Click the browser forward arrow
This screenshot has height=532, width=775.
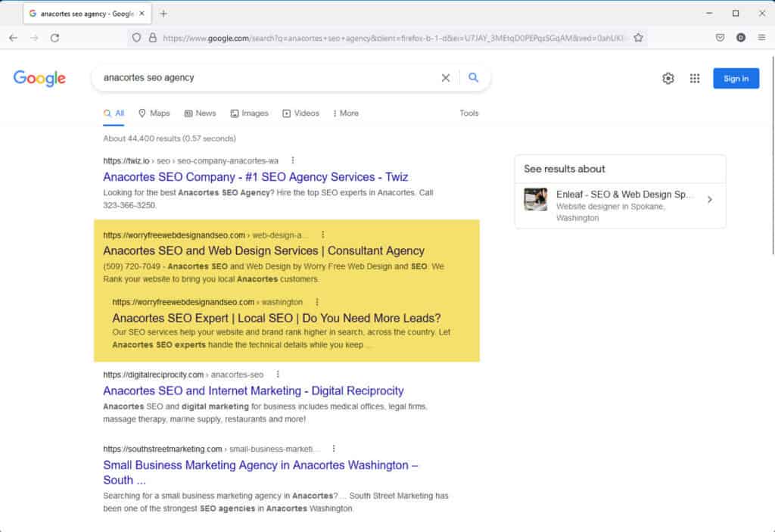34,38
